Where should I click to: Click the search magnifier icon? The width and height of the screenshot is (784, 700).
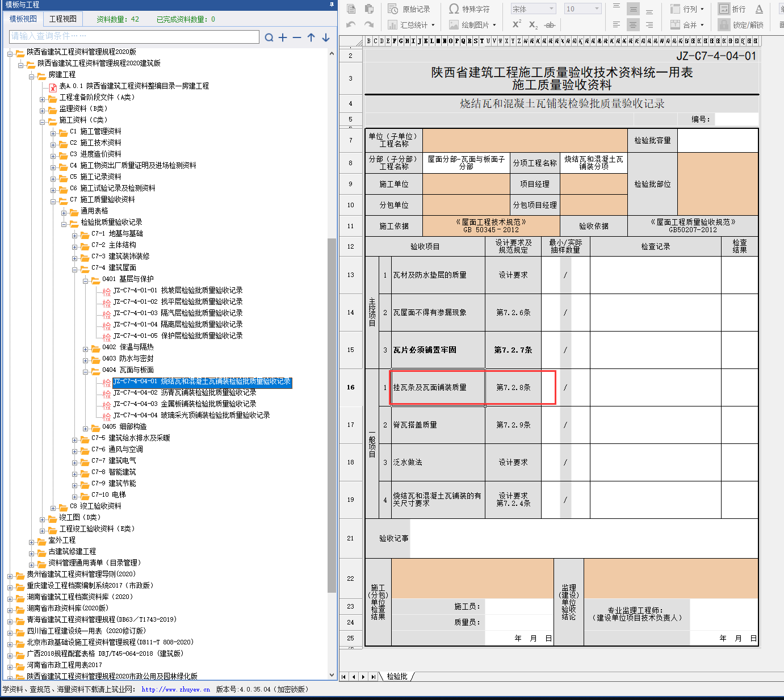pyautogui.click(x=269, y=37)
